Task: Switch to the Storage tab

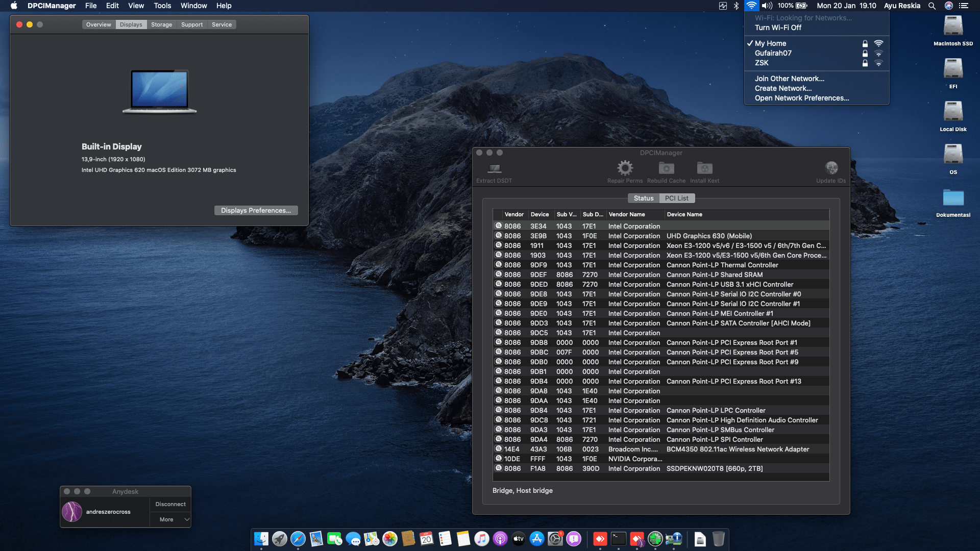Action: tap(161, 24)
